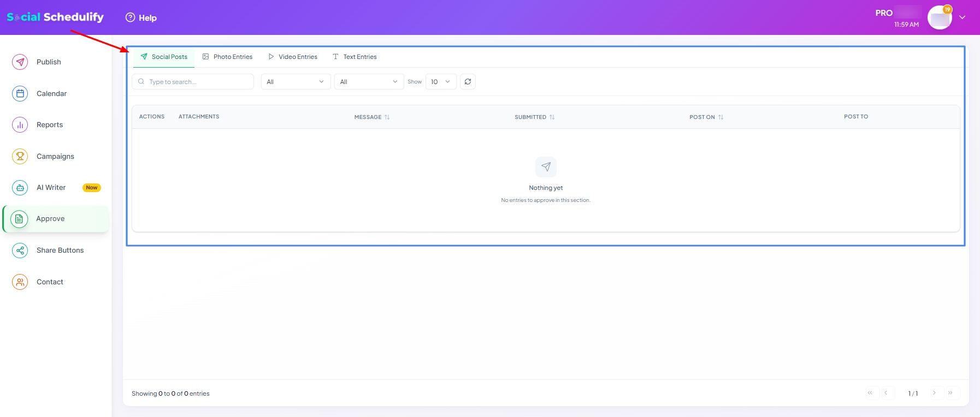This screenshot has width=980, height=417.
Task: Click the refresh icon beside Show dropdown
Action: click(x=468, y=82)
